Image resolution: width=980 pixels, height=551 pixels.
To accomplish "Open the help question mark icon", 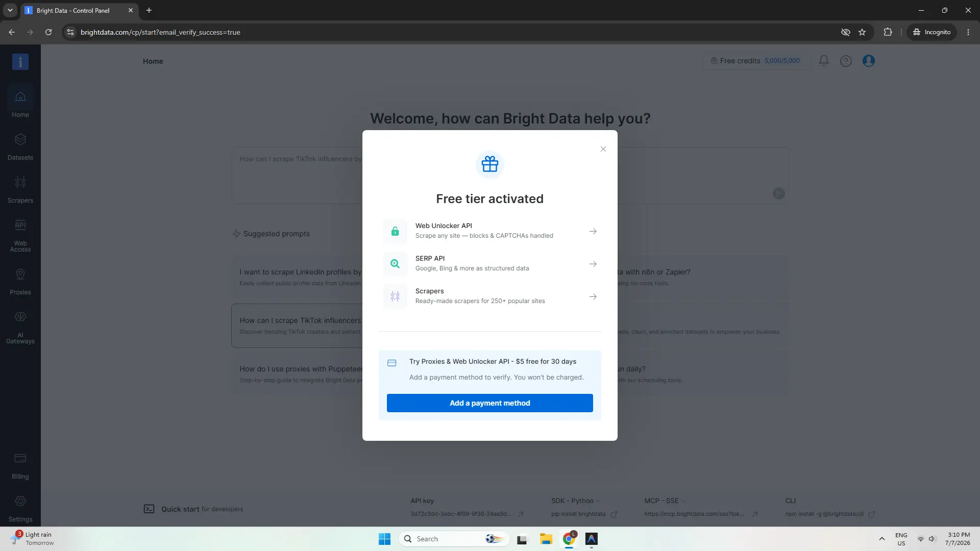I will click(846, 61).
